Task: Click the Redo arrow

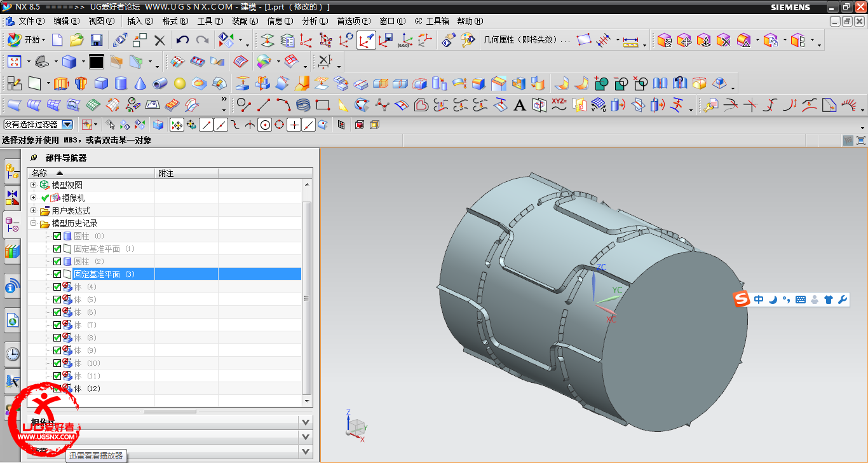Action: click(x=202, y=41)
